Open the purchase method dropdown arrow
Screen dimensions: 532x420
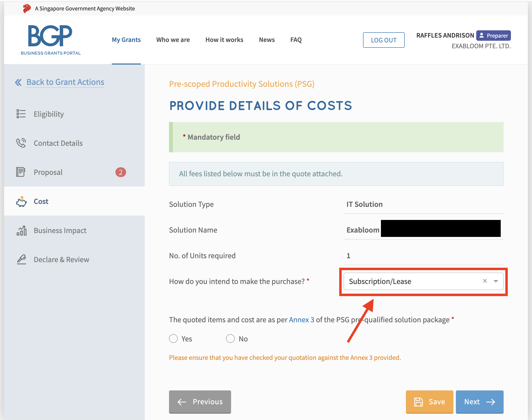pos(496,281)
